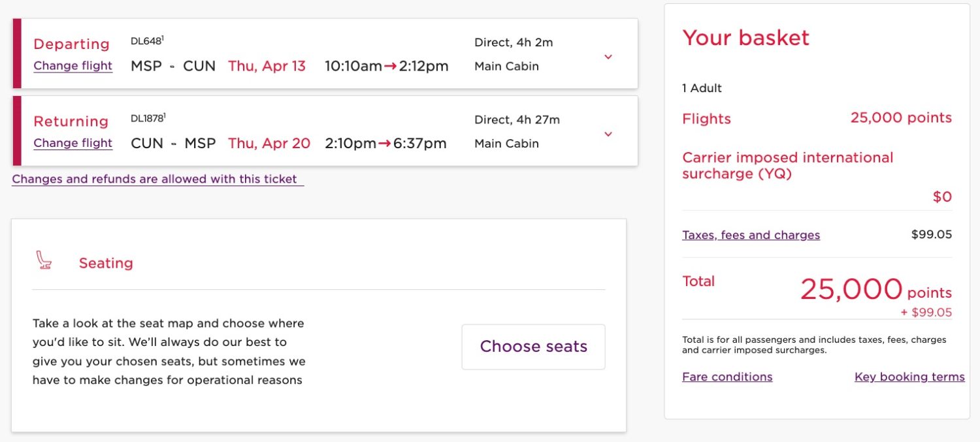Click the Your basket heading

[x=745, y=38]
